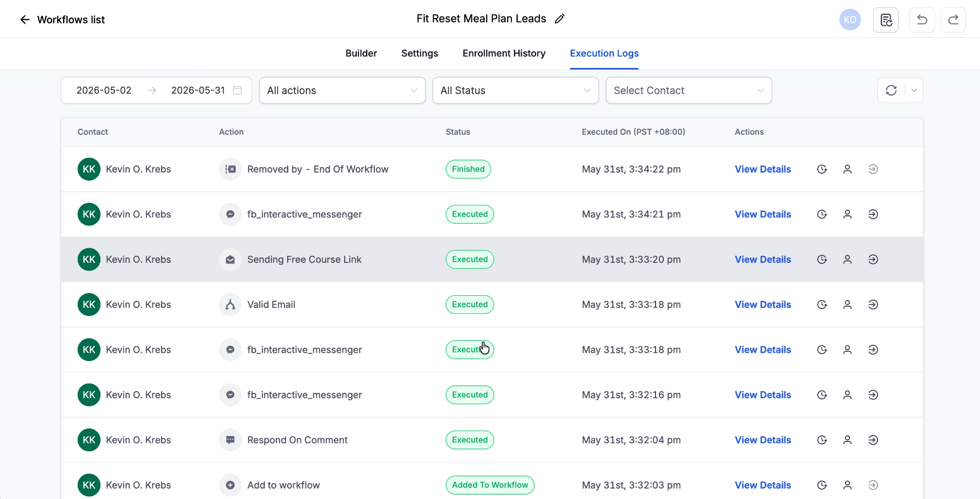Click arrow-circle icon in 3:34:21 pm row
This screenshot has width=980, height=499.
873,214
